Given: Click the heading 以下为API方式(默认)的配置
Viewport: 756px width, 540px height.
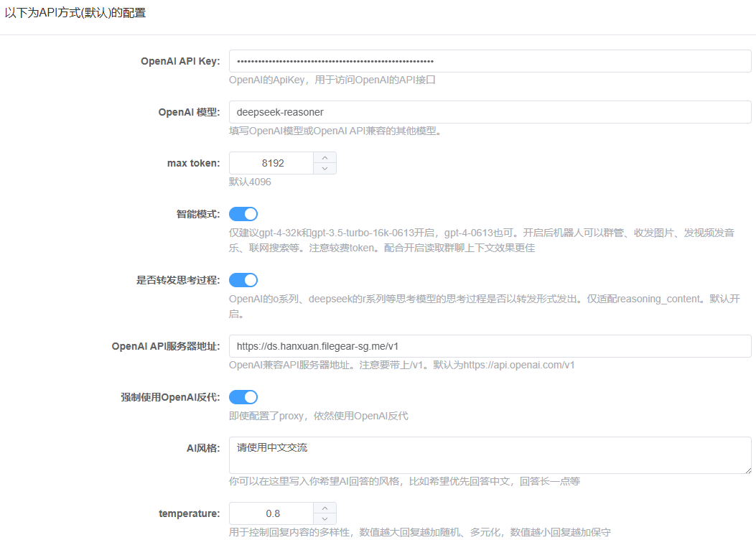Looking at the screenshot, I should [75, 12].
